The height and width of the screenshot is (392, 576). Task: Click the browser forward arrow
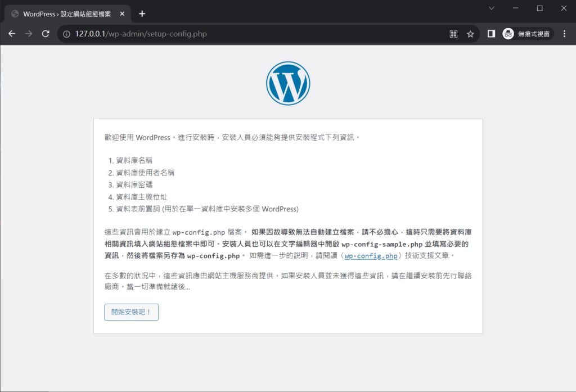29,34
